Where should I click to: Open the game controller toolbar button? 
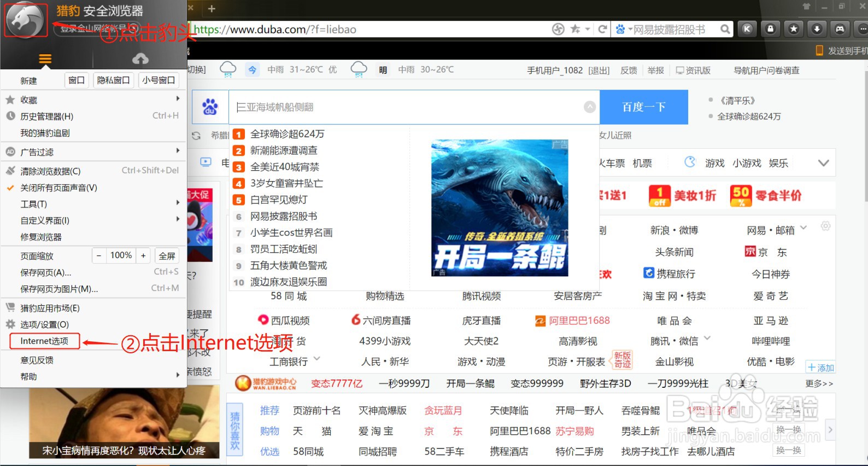click(840, 29)
